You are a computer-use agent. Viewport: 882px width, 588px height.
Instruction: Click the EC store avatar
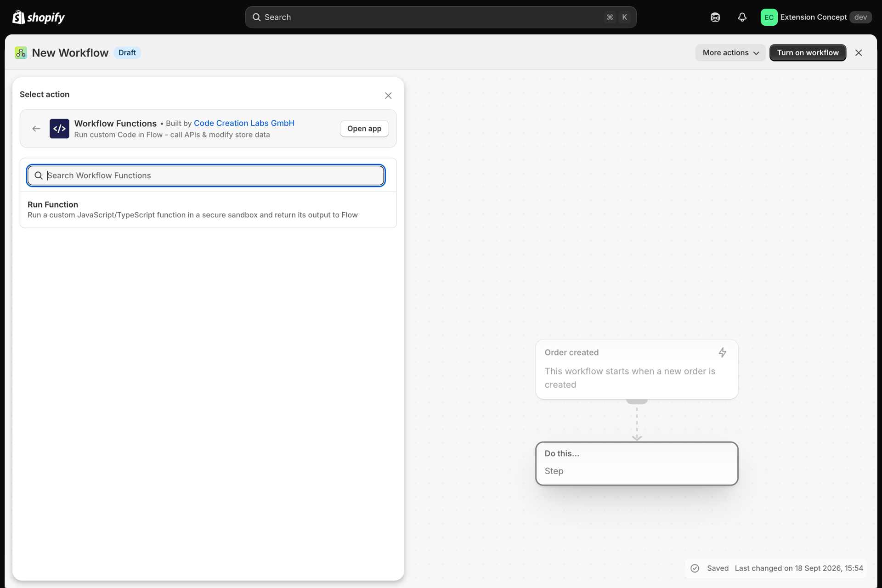[x=769, y=17]
